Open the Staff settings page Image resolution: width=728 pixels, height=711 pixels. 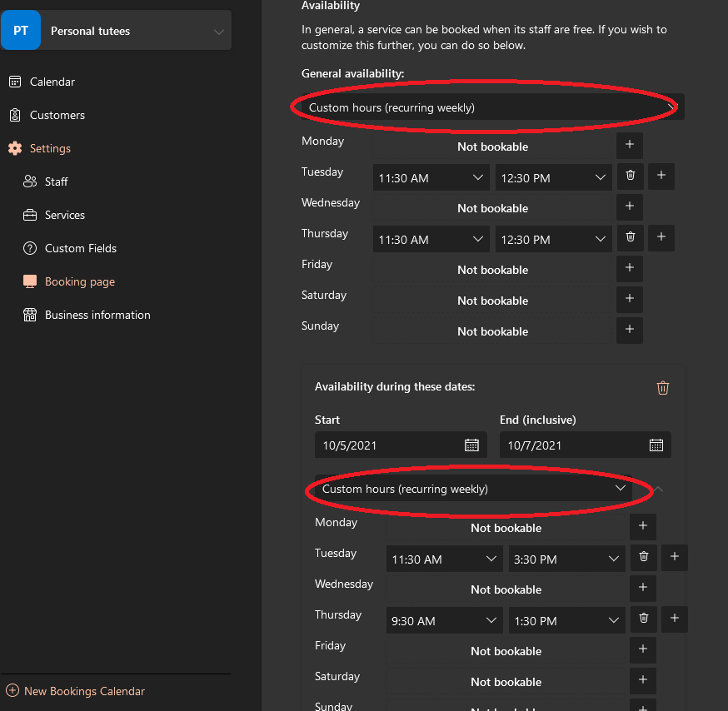56,181
